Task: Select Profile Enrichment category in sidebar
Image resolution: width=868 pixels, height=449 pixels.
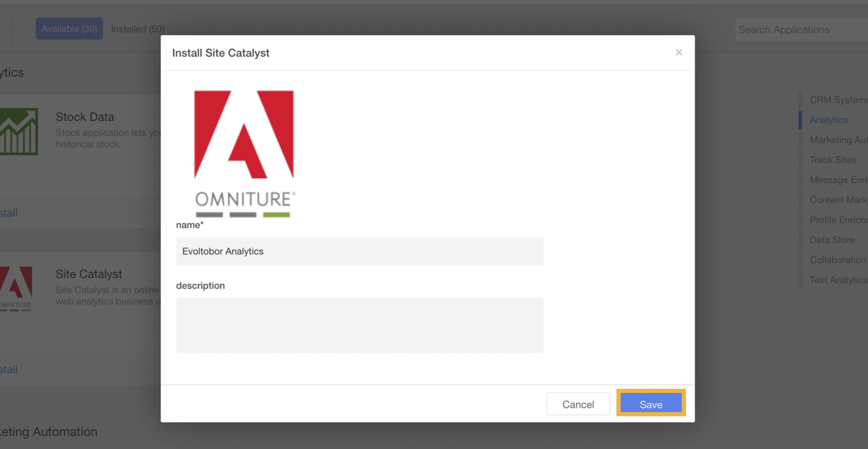Action: coord(838,219)
